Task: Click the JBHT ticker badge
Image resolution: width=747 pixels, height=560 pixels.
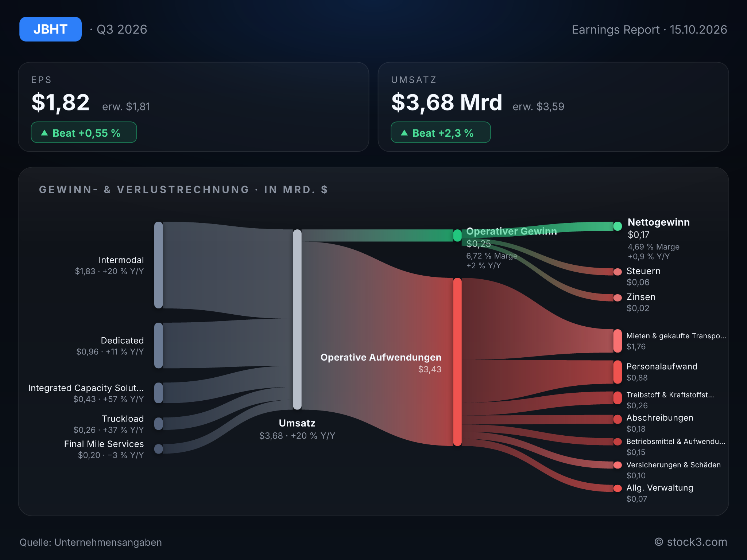Action: (x=50, y=29)
